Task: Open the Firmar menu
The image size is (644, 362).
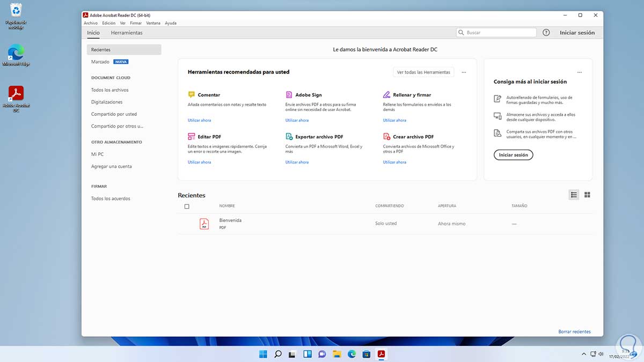Action: 136,23
